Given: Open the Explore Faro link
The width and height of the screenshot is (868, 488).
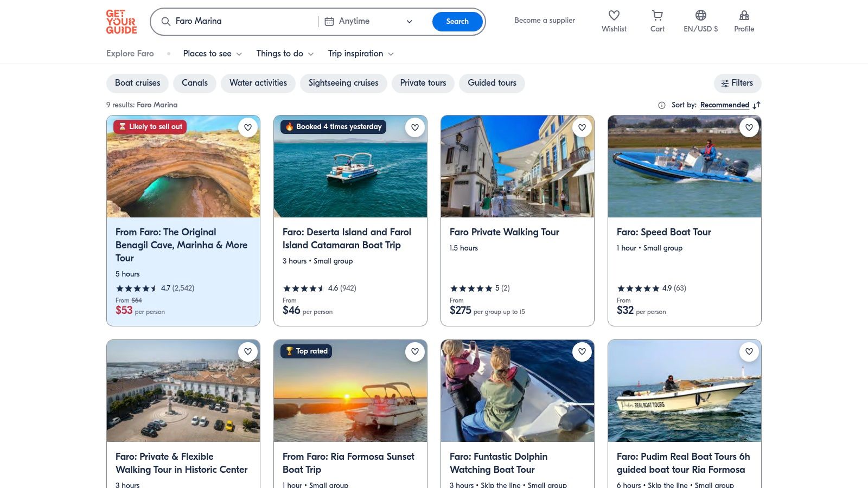Looking at the screenshot, I should point(130,54).
